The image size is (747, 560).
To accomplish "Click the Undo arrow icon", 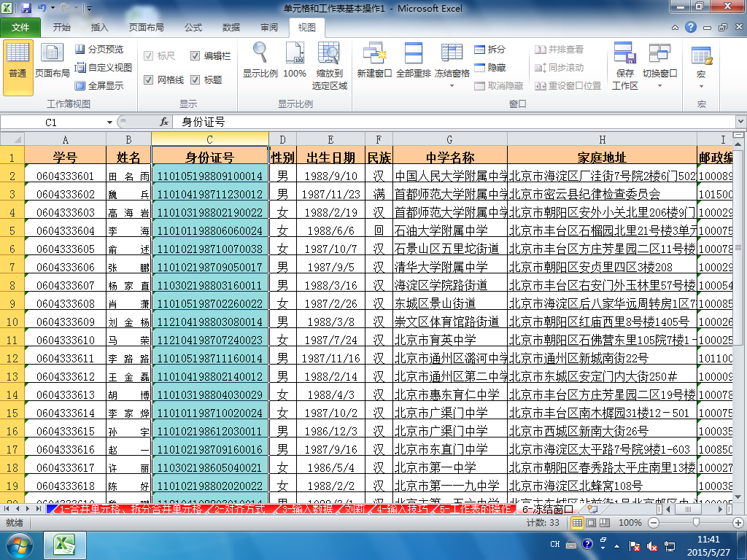I will [x=42, y=8].
